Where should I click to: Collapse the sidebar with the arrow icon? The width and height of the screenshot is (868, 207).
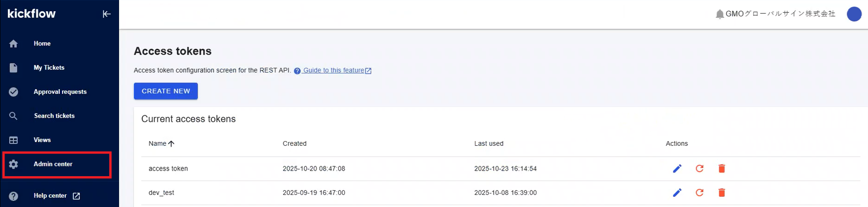click(x=106, y=14)
